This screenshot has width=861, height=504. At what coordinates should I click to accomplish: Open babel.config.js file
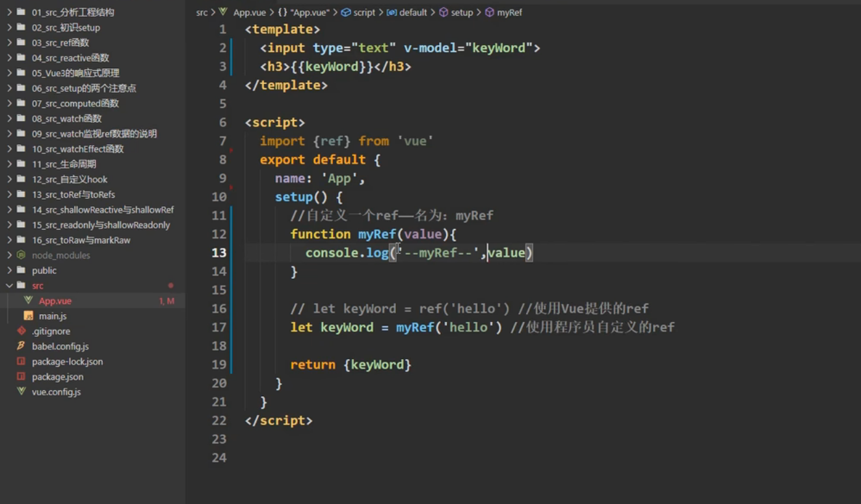[x=60, y=346]
